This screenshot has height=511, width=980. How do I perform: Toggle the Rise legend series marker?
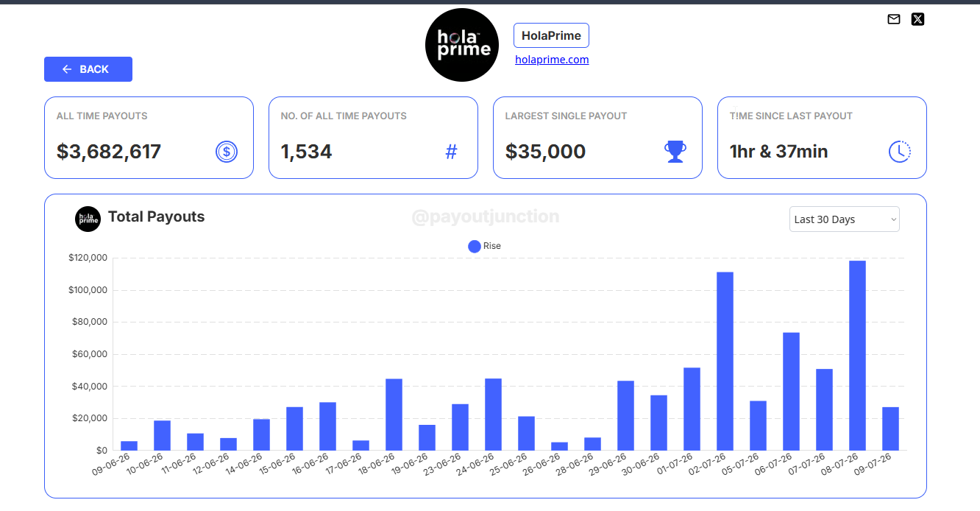click(x=475, y=246)
